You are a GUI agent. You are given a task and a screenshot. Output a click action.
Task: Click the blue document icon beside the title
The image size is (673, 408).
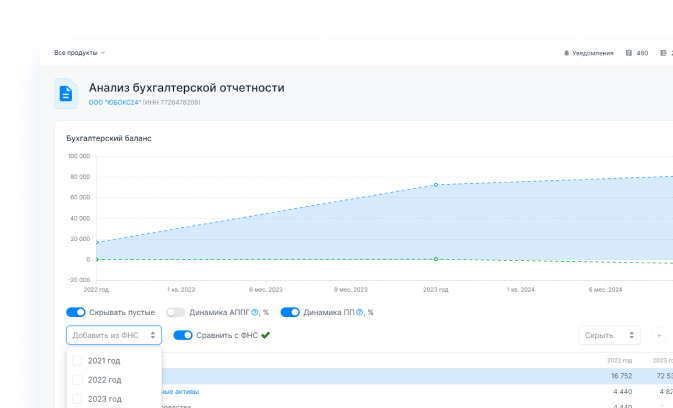66,94
